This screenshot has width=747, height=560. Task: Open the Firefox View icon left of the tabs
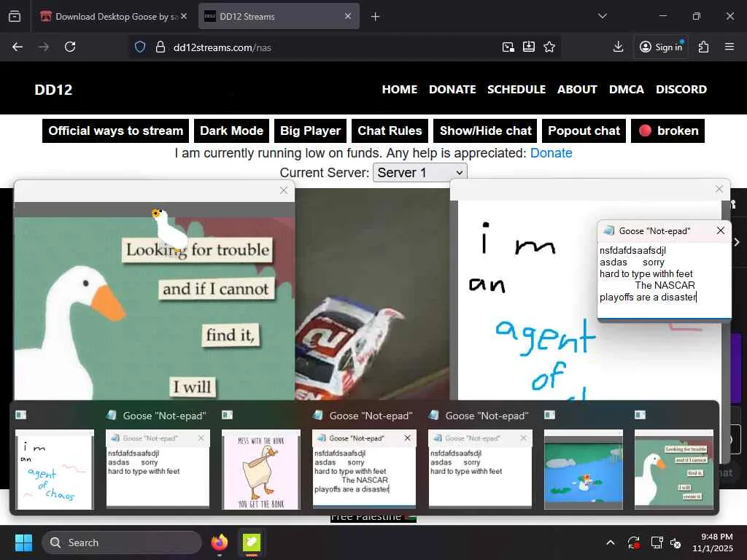pyautogui.click(x=15, y=16)
